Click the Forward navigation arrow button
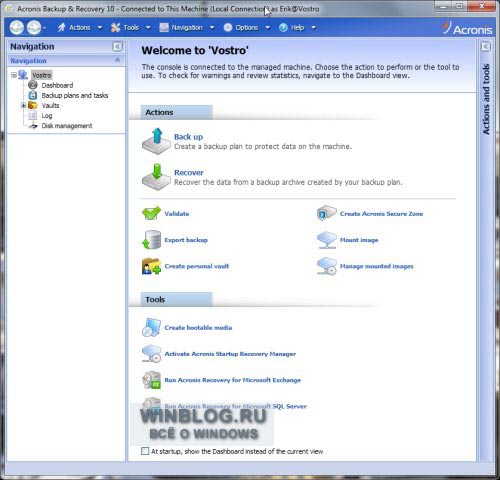The image size is (500, 480). [x=34, y=28]
